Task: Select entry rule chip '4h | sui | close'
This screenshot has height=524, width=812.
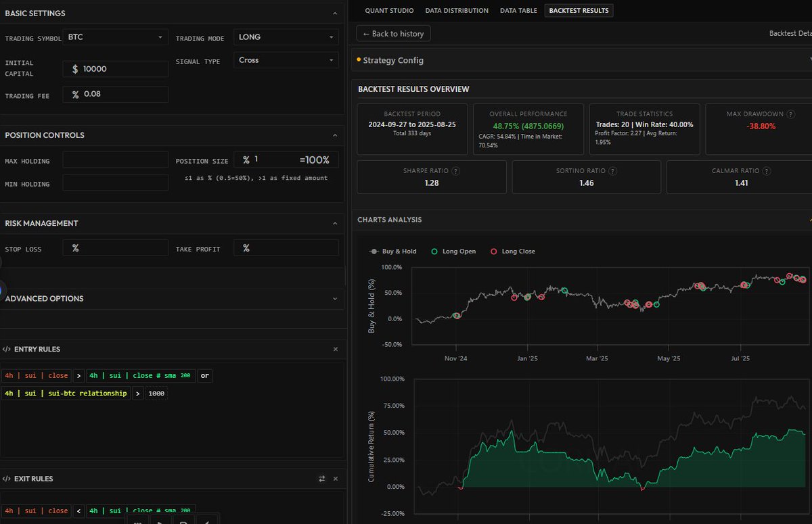Action: coord(36,375)
